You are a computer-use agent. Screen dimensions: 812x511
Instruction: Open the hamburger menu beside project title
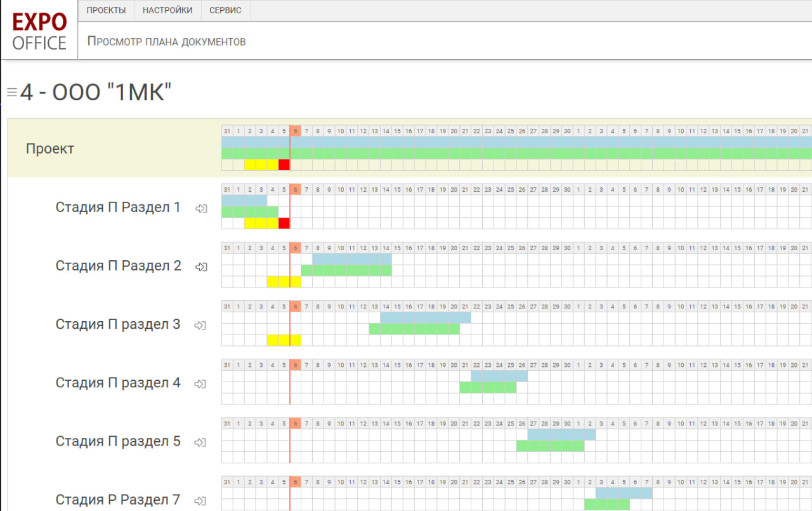pyautogui.click(x=11, y=92)
